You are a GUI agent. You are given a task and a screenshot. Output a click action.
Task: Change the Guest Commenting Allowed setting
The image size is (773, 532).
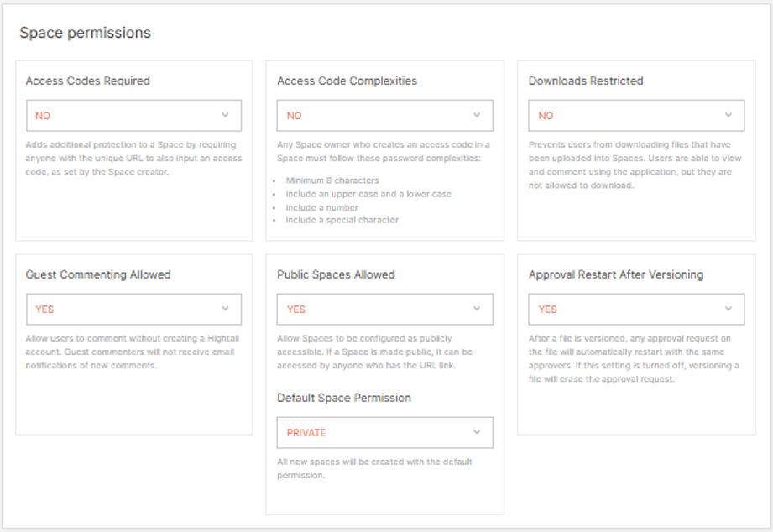133,309
